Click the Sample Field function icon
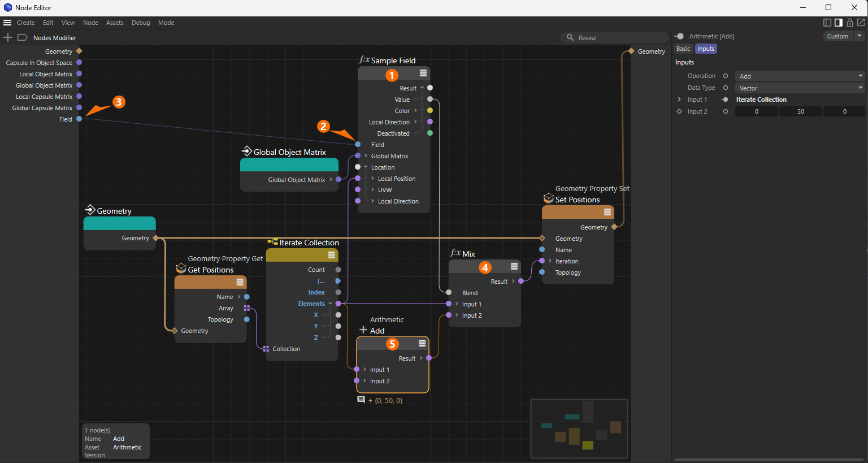This screenshot has width=868, height=463. point(364,60)
